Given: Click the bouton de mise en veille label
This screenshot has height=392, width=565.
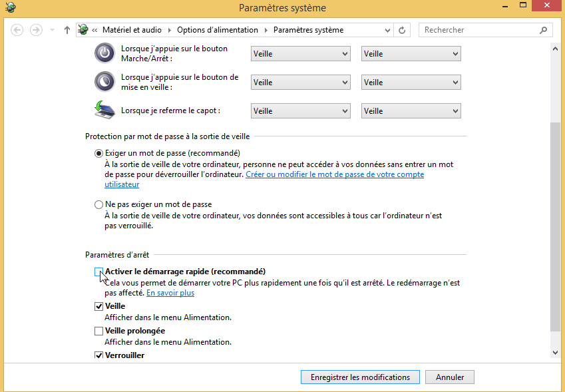Looking at the screenshot, I should pos(180,82).
